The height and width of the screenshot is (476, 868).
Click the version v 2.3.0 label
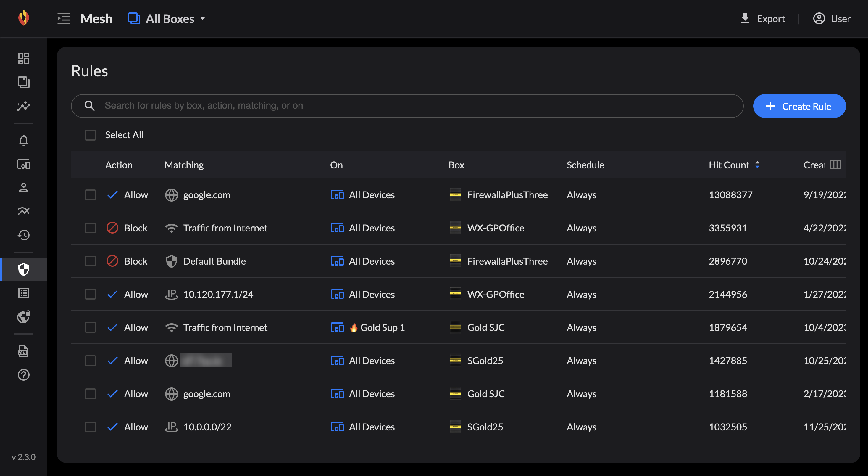click(24, 457)
